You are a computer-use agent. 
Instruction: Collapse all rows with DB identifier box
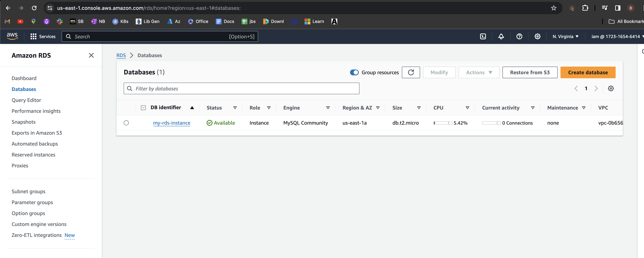click(x=143, y=108)
